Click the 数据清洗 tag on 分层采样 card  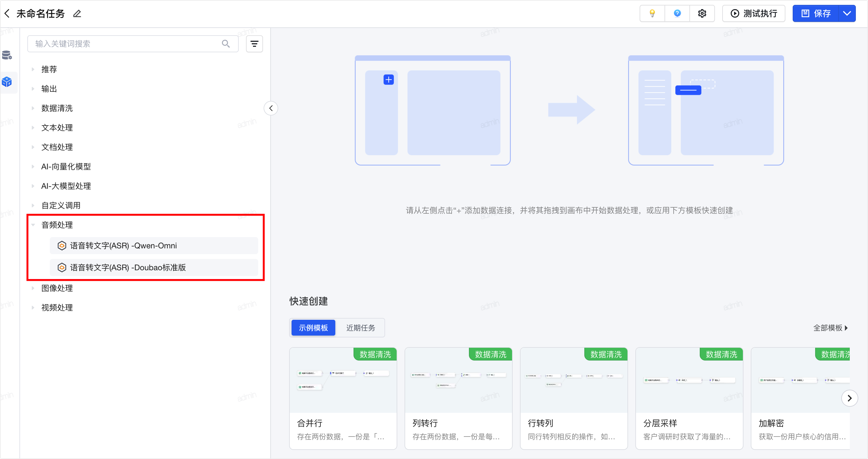coord(721,354)
